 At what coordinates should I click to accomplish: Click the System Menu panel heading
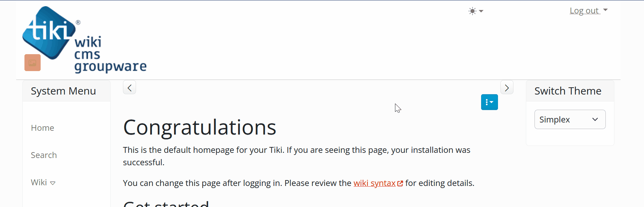63,91
